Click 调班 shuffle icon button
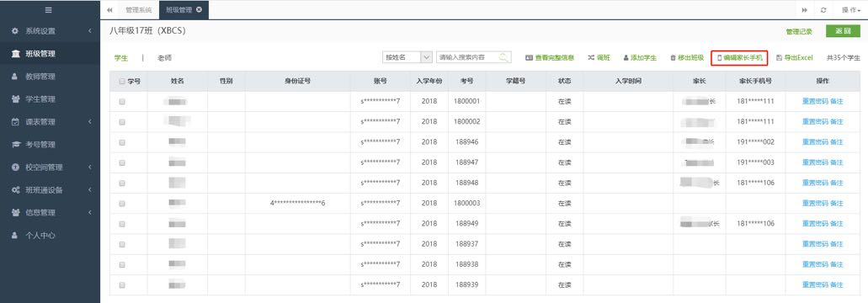The image size is (868, 303). pos(599,57)
